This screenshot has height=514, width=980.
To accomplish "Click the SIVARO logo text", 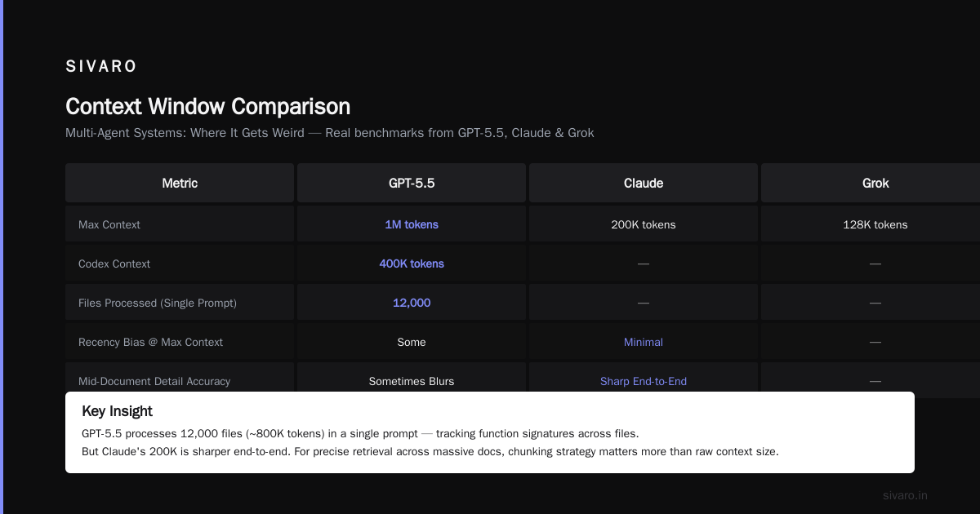I will click(x=101, y=67).
